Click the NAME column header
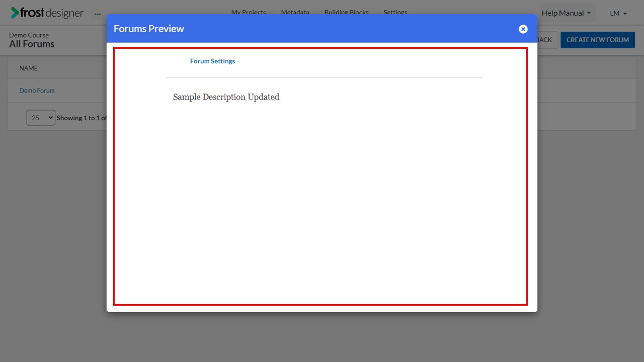644x362 pixels. pyautogui.click(x=29, y=68)
